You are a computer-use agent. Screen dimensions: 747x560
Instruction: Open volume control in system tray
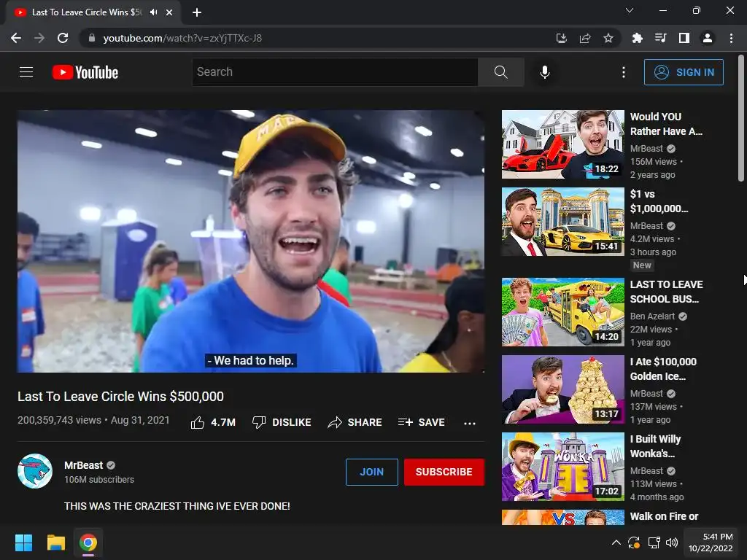(x=672, y=542)
